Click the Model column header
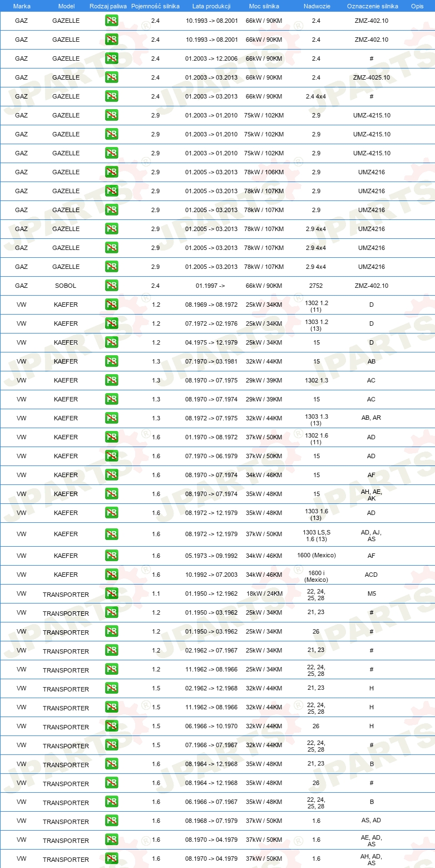 tap(66, 6)
